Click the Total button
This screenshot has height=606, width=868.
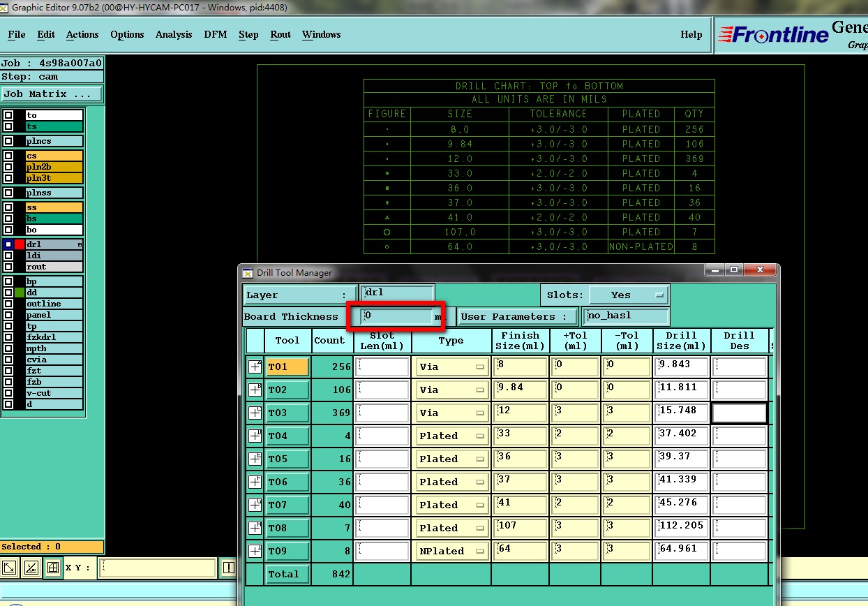(x=287, y=574)
